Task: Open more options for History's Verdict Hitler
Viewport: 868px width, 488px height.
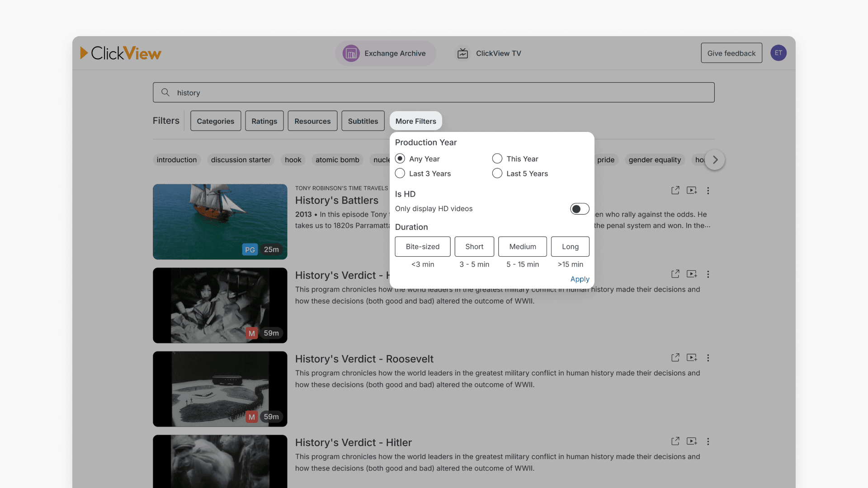Action: click(x=708, y=441)
